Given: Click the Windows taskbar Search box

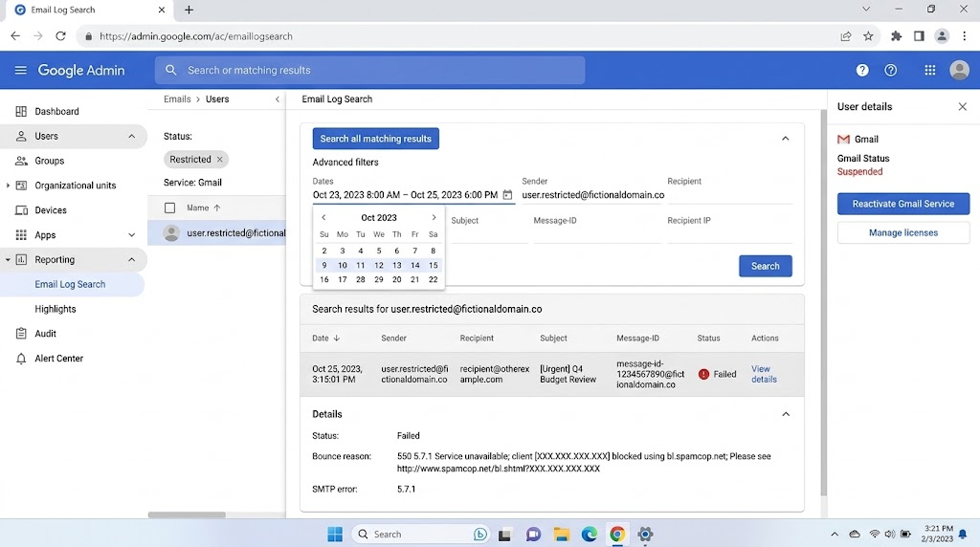Looking at the screenshot, I should pyautogui.click(x=420, y=534).
